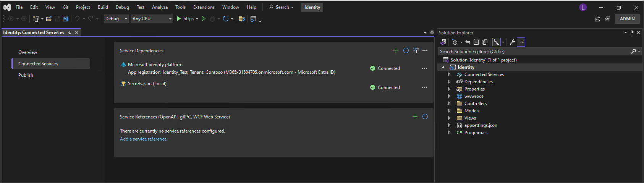The width and height of the screenshot is (644, 183).
Task: Refresh the Service References section
Action: 425,117
